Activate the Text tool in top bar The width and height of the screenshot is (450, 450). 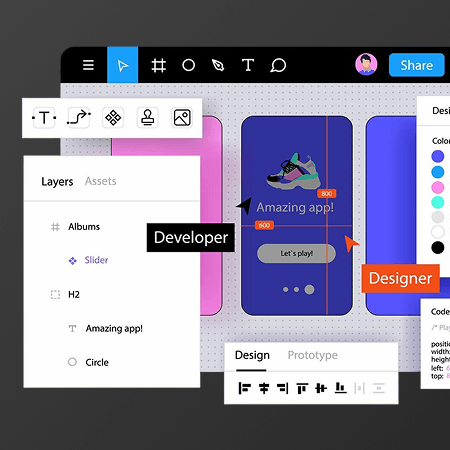click(x=248, y=65)
